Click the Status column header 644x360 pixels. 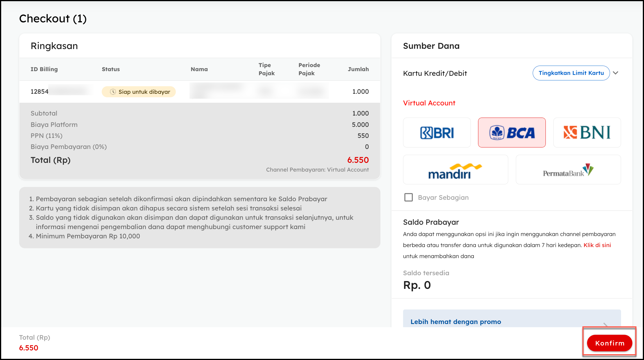[x=111, y=69]
